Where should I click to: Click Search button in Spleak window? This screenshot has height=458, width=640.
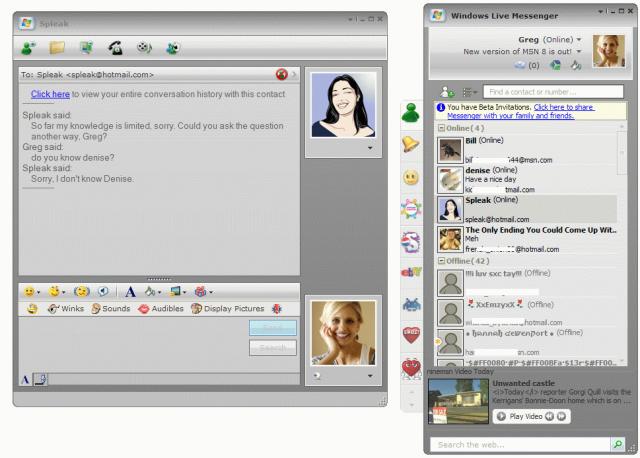[273, 348]
